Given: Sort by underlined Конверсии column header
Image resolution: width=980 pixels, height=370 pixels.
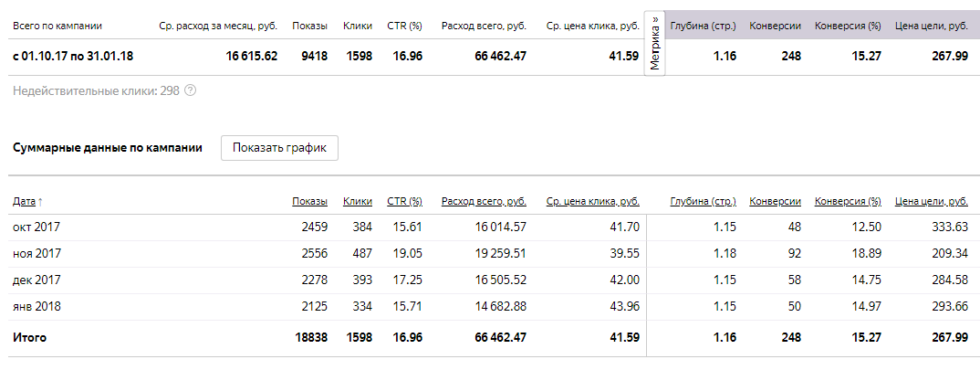Looking at the screenshot, I should point(775,202).
